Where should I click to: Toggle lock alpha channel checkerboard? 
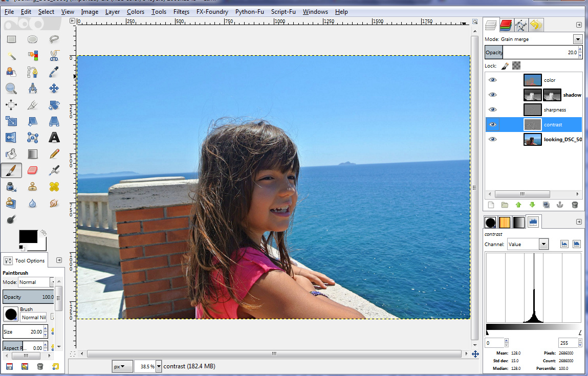516,65
